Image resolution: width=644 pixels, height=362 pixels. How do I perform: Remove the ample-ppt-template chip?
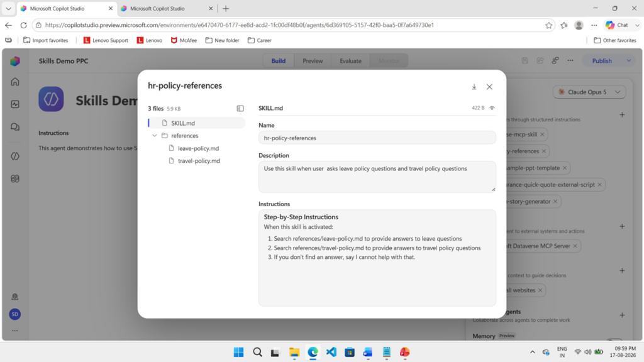[x=565, y=168]
